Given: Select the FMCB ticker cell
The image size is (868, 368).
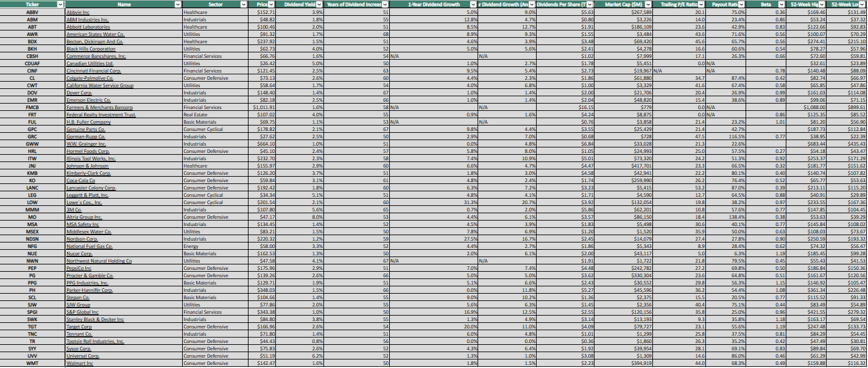Looking at the screenshot, I should (x=32, y=107).
